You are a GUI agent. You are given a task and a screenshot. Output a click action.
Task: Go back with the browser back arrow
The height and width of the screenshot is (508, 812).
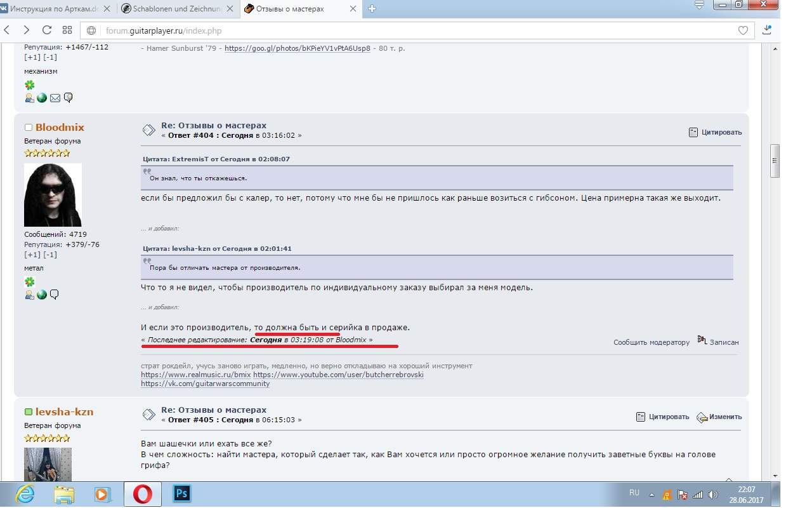[x=8, y=30]
